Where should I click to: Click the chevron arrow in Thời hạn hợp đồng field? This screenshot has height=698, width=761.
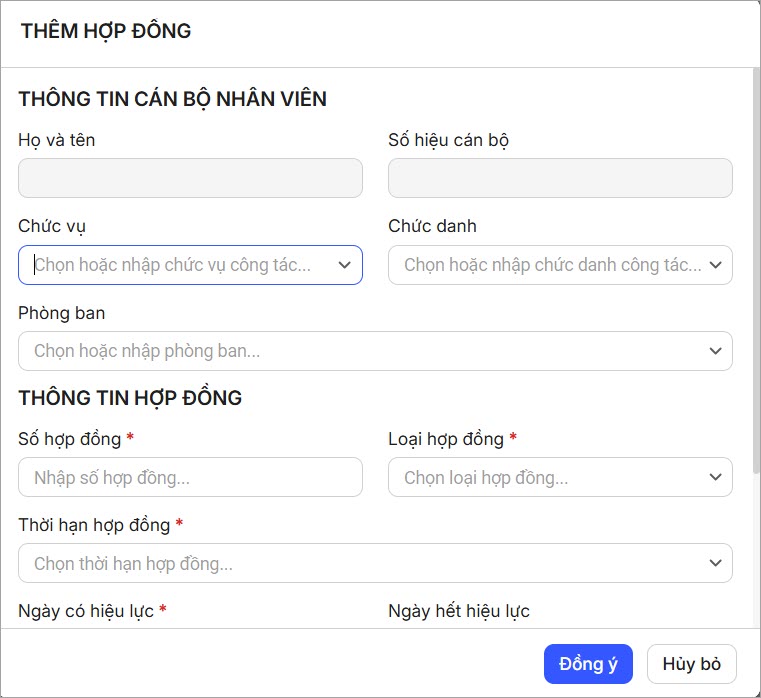[x=715, y=564]
